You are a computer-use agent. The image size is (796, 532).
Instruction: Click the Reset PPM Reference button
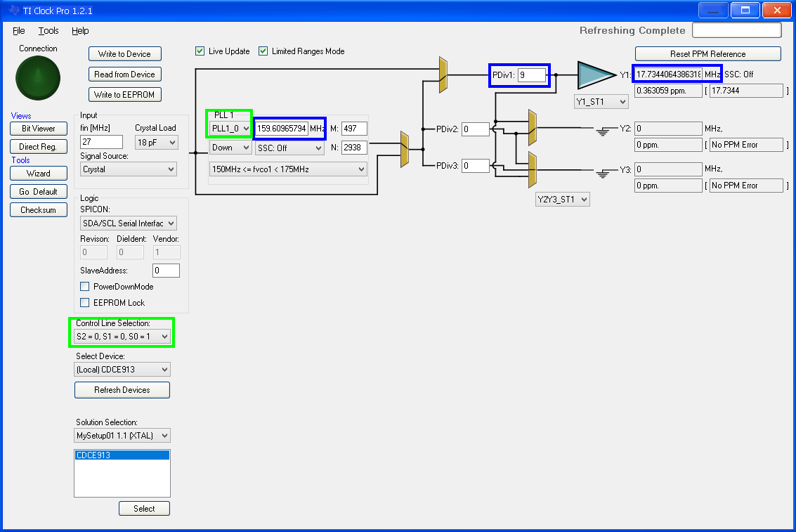pos(707,54)
